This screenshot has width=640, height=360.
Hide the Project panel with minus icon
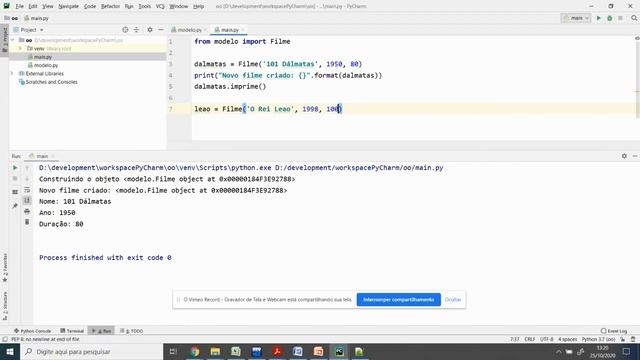[x=161, y=30]
